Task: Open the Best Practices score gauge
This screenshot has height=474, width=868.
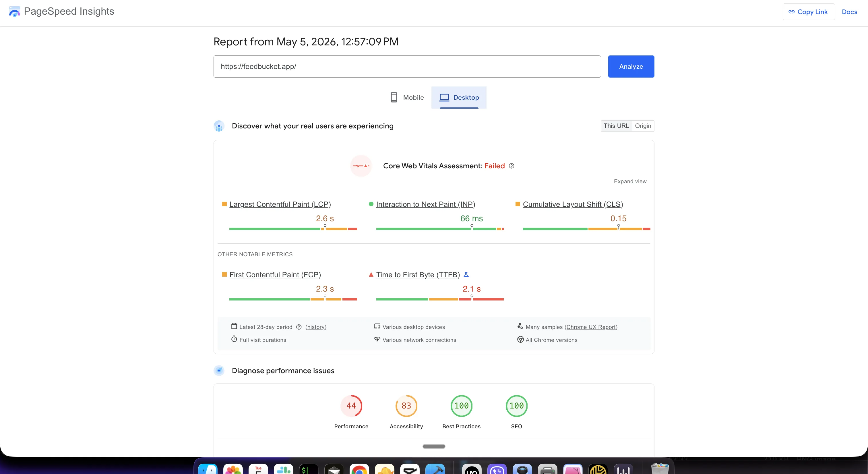Action: (462, 406)
